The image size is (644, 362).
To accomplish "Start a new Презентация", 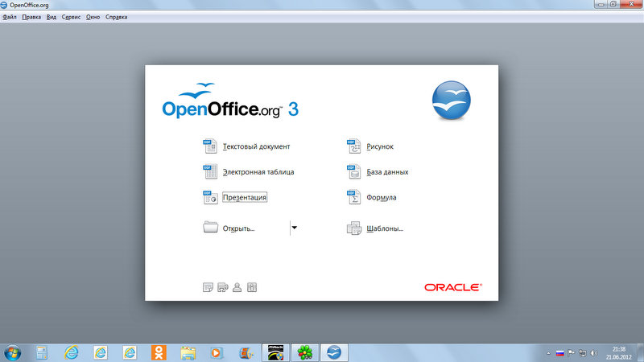I will [x=245, y=197].
